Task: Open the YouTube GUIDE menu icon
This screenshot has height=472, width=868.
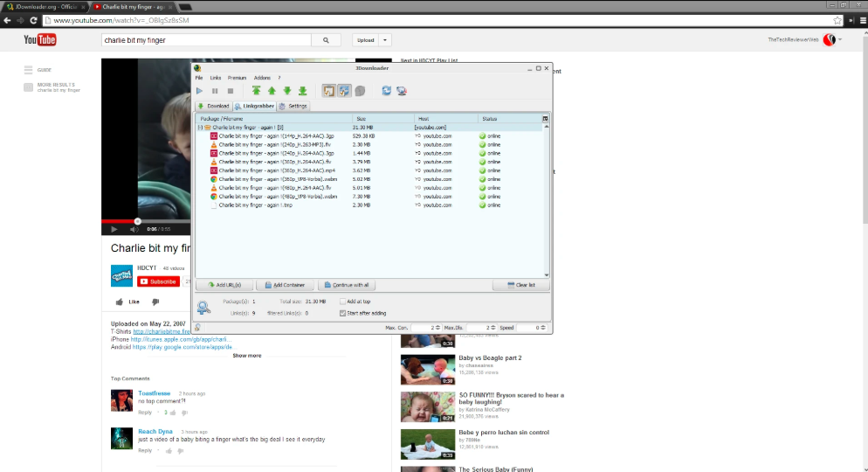Action: [28, 70]
